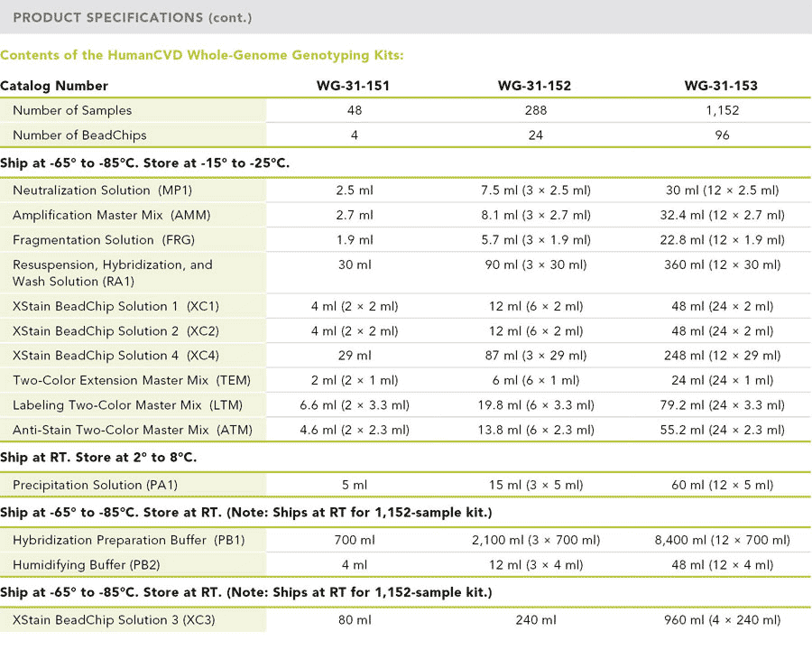Click Two-Color Extension Master Mix (TEM) label
The image size is (812, 659).
[132, 380]
